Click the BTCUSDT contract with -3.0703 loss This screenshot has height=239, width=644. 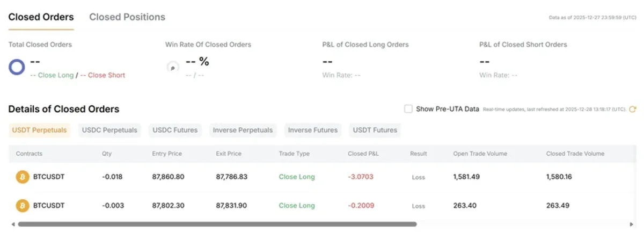[49, 177]
